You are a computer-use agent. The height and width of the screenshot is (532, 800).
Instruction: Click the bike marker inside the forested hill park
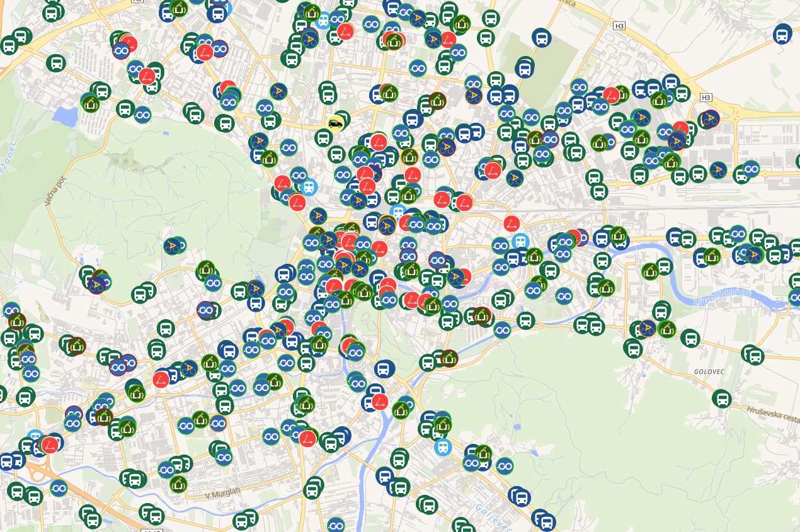172,246
